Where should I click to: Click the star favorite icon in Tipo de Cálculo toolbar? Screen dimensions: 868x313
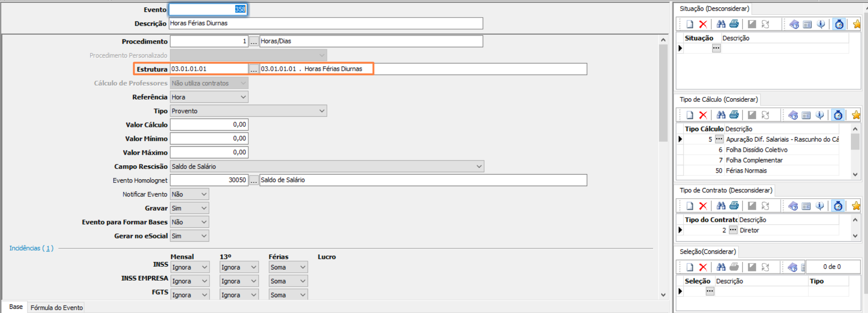(x=856, y=115)
